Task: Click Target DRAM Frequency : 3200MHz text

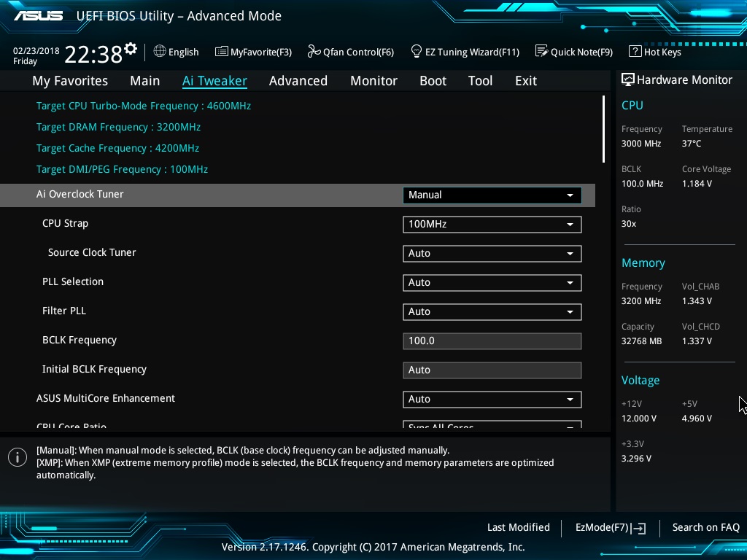Action: coord(118,127)
